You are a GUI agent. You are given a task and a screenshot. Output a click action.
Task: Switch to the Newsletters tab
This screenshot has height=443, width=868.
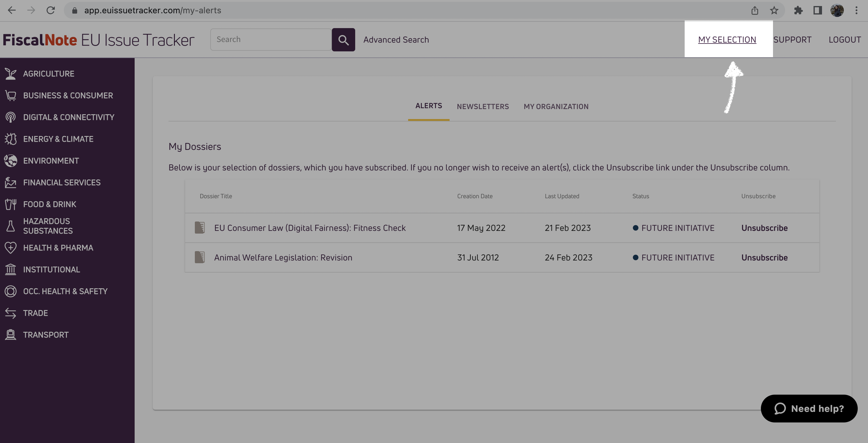point(483,106)
